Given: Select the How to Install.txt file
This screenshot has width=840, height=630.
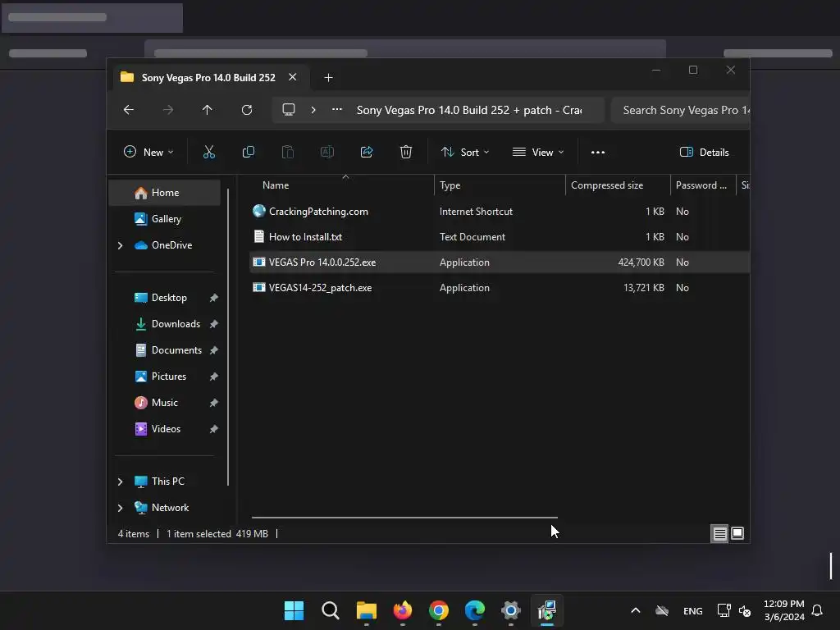Looking at the screenshot, I should pos(500,237).
